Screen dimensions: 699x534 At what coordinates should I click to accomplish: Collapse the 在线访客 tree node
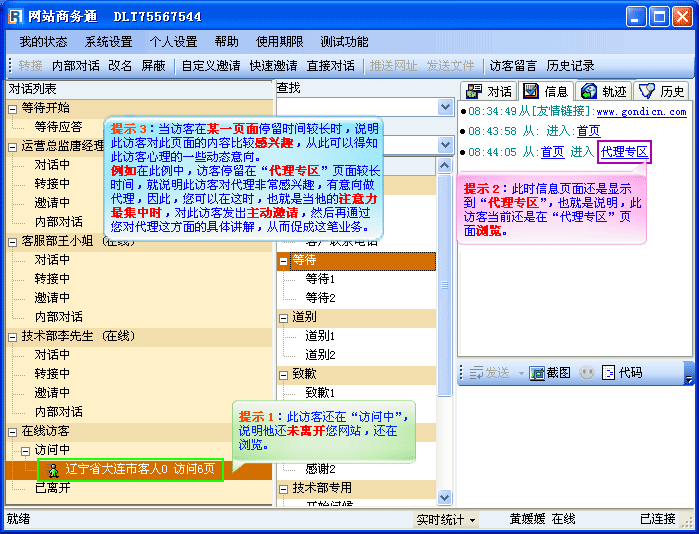click(x=13, y=431)
